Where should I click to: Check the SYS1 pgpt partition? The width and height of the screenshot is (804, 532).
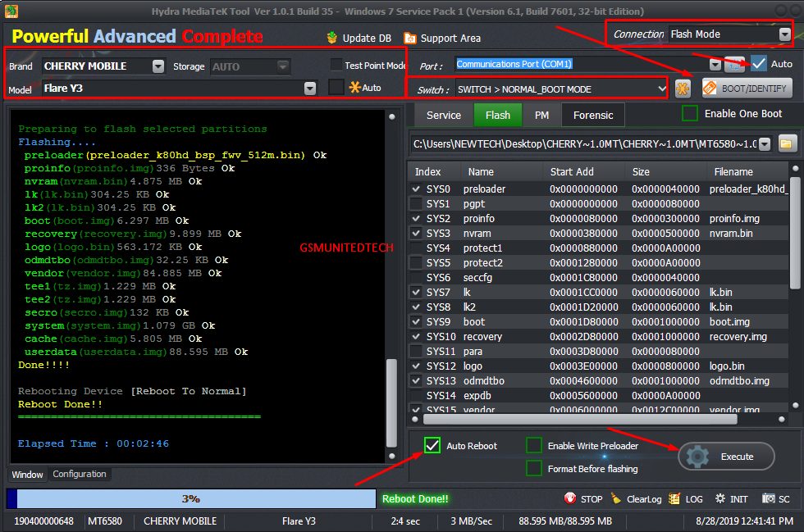(416, 203)
